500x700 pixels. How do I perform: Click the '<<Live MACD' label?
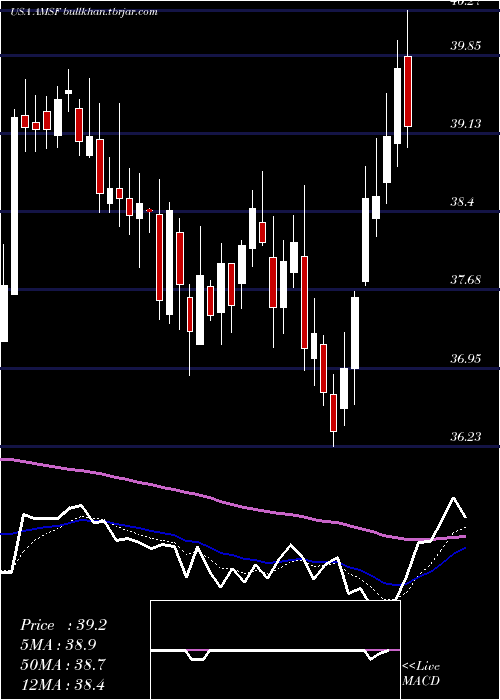pos(421,673)
